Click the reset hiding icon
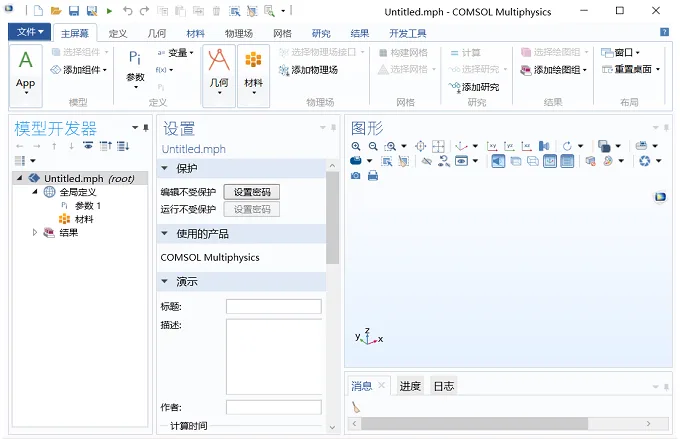 tap(444, 161)
